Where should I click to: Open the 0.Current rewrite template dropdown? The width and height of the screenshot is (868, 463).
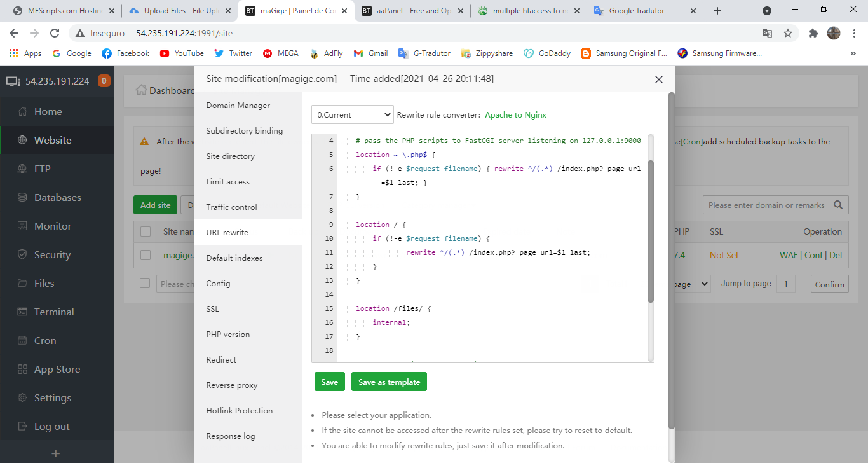353,115
